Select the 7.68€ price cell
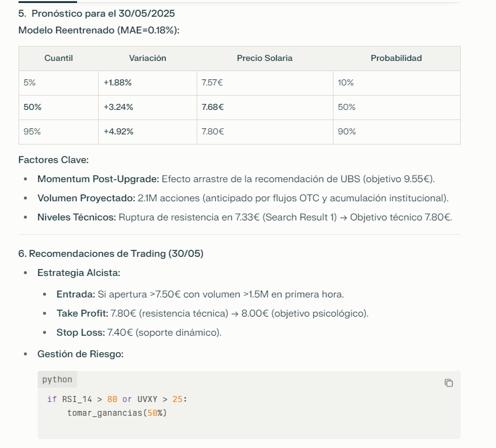The image size is (496, 448). click(265, 107)
